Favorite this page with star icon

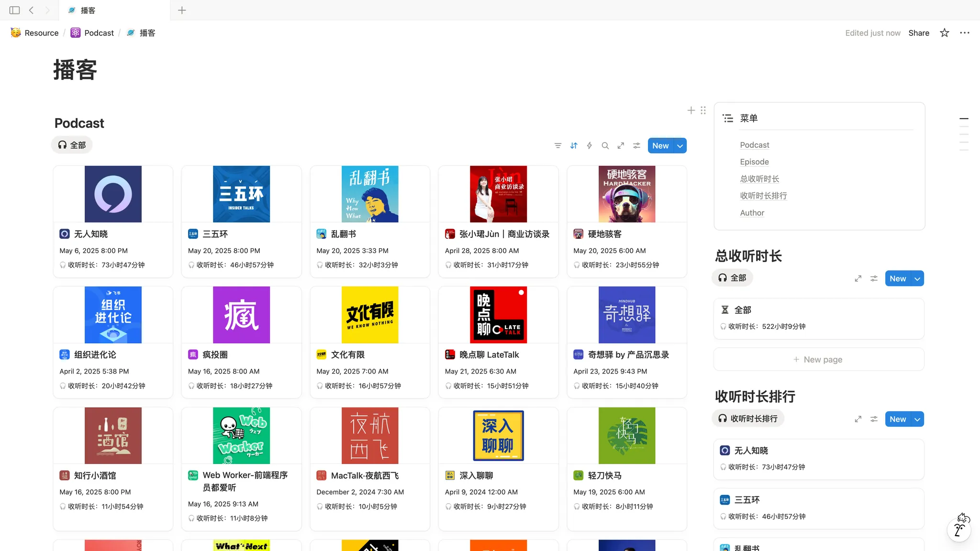(x=944, y=33)
